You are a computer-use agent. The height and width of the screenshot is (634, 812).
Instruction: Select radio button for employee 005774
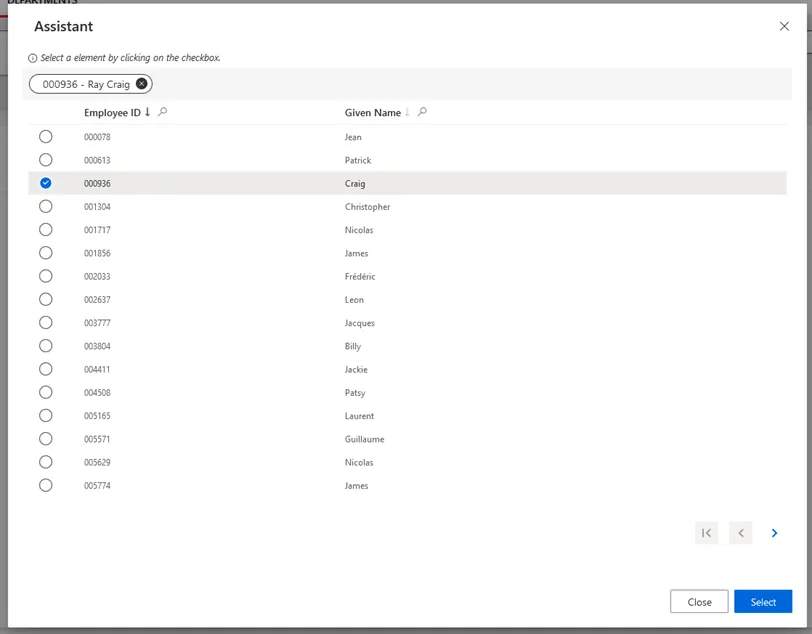[46, 485]
